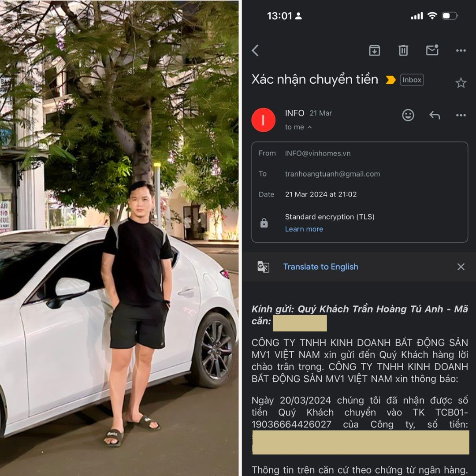Open the Learn more encryption link
The image size is (476, 476).
point(304,229)
